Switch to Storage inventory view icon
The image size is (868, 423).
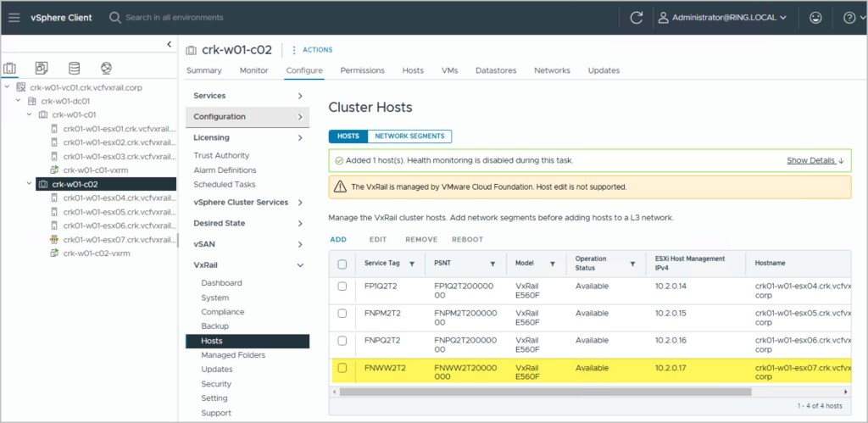click(x=74, y=68)
